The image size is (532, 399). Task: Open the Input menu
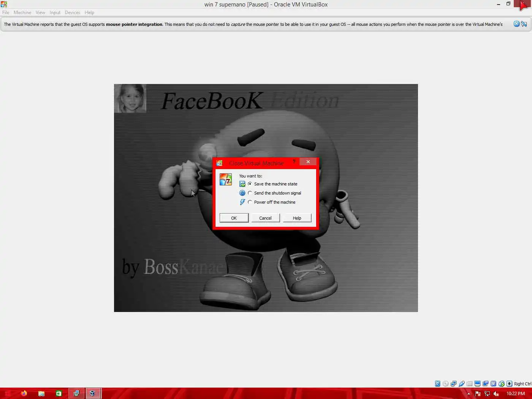click(x=55, y=13)
